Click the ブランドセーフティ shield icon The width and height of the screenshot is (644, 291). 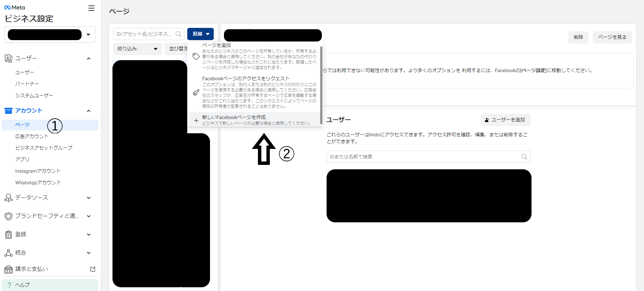(8, 216)
